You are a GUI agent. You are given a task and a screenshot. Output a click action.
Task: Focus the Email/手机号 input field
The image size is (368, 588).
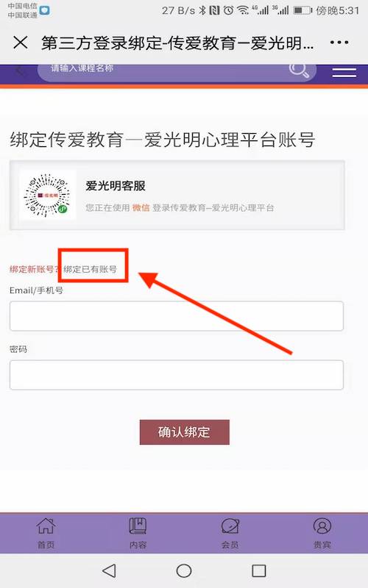177,316
